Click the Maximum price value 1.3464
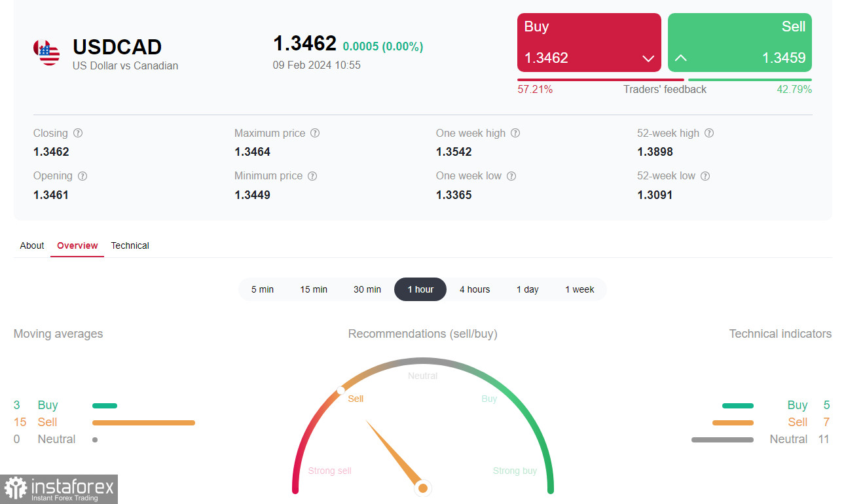Viewport: 846px width, 504px height. (x=252, y=152)
